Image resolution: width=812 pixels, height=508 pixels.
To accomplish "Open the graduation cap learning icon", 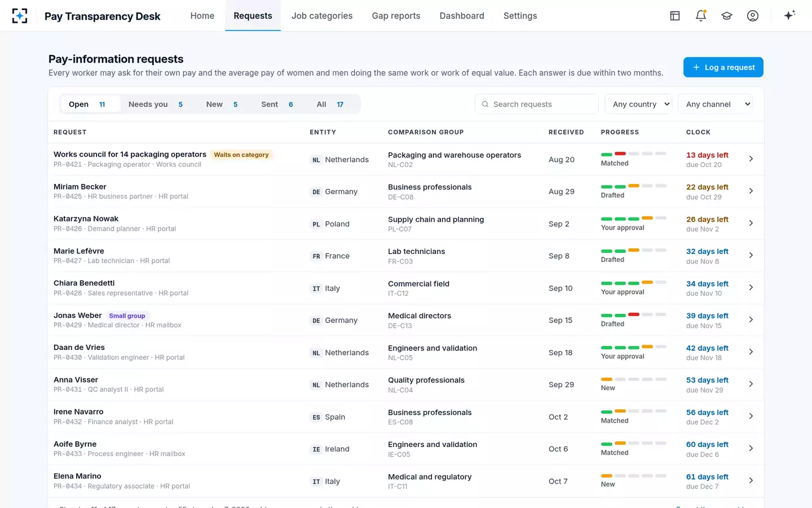I will pos(727,16).
